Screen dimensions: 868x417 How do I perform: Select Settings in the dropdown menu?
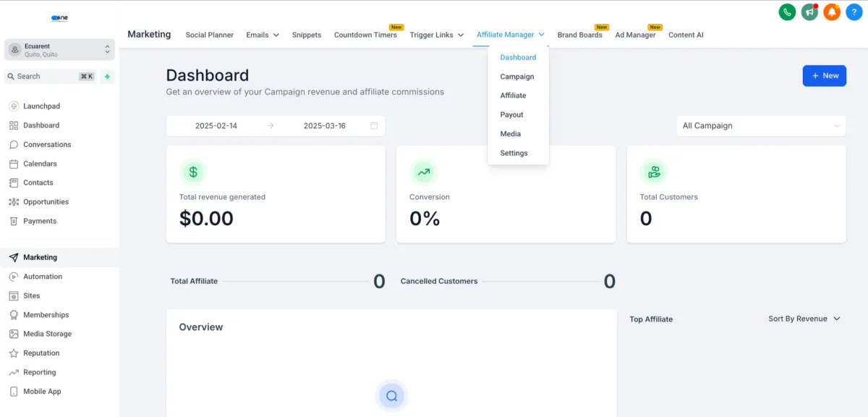click(x=514, y=153)
